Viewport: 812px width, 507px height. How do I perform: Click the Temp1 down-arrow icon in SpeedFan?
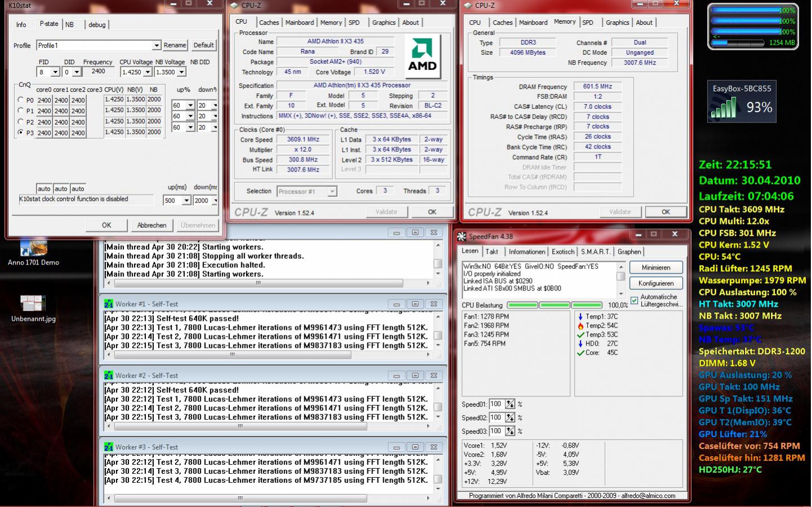(580, 316)
